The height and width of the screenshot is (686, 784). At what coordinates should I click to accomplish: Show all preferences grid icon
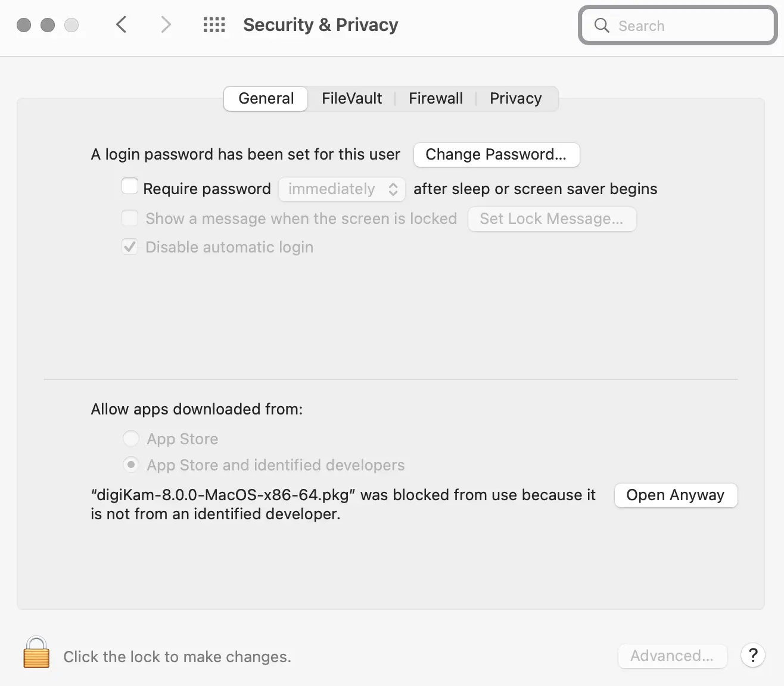click(214, 25)
